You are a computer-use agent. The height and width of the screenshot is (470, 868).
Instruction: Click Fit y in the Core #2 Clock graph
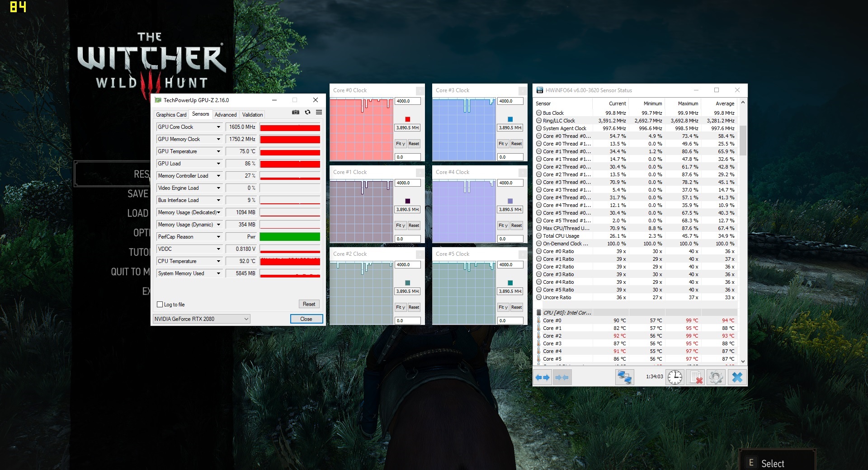(401, 307)
